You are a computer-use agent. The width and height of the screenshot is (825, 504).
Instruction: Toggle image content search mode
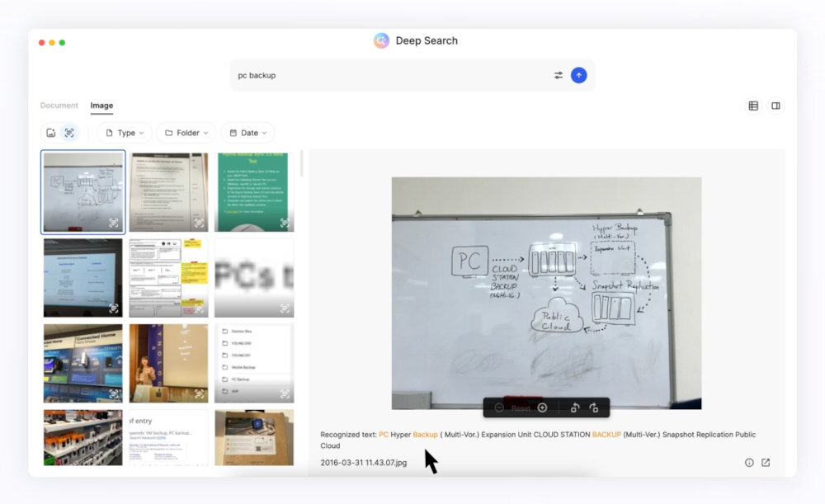[51, 133]
